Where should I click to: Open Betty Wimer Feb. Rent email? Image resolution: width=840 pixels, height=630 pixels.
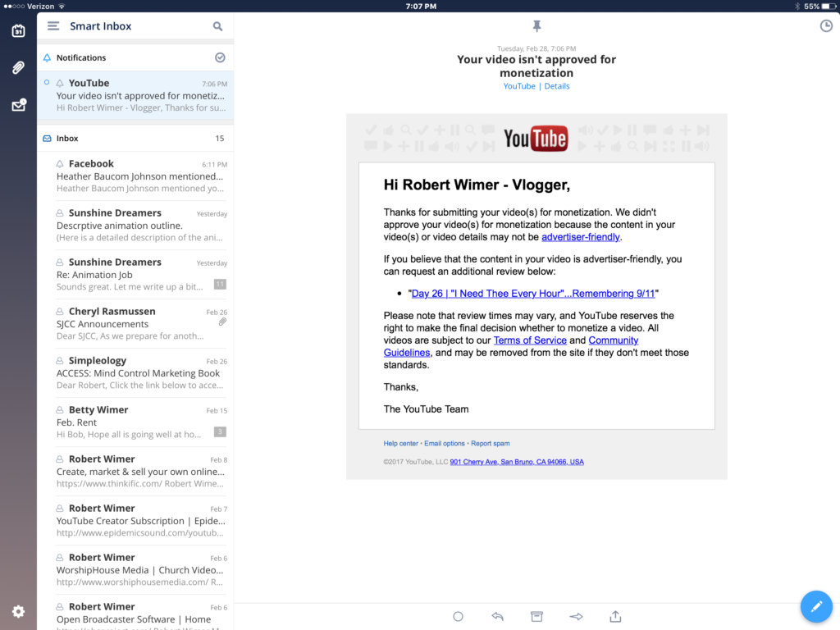click(x=135, y=422)
